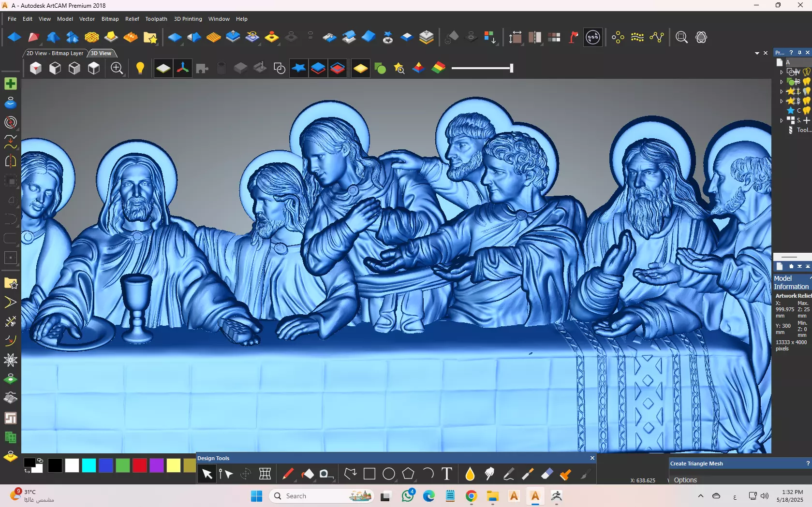Toggle Back Relief light bulbs visibility
Screen dimensions: 812x507
[x=807, y=101]
